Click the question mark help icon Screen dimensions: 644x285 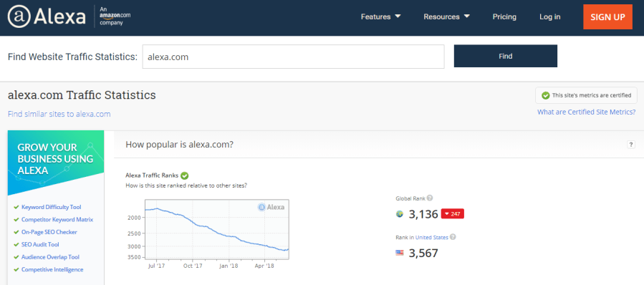pos(631,145)
